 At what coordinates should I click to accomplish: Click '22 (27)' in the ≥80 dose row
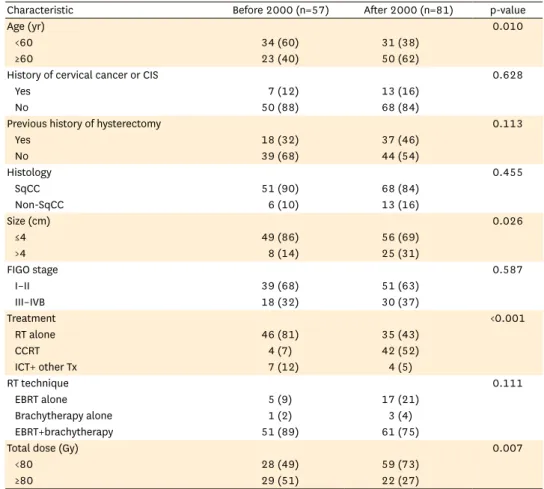click(x=400, y=481)
